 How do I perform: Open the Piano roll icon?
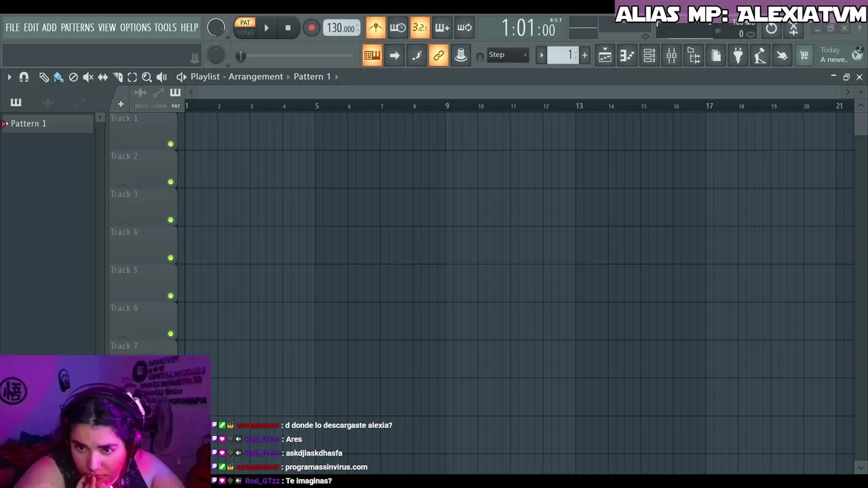click(627, 56)
